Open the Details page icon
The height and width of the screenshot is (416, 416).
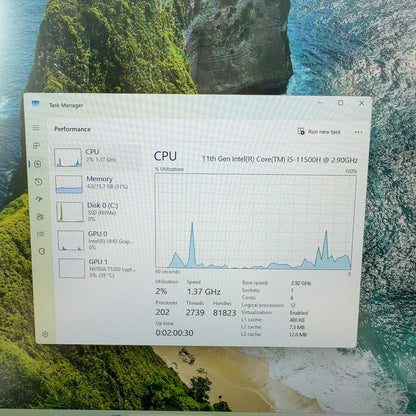41,234
